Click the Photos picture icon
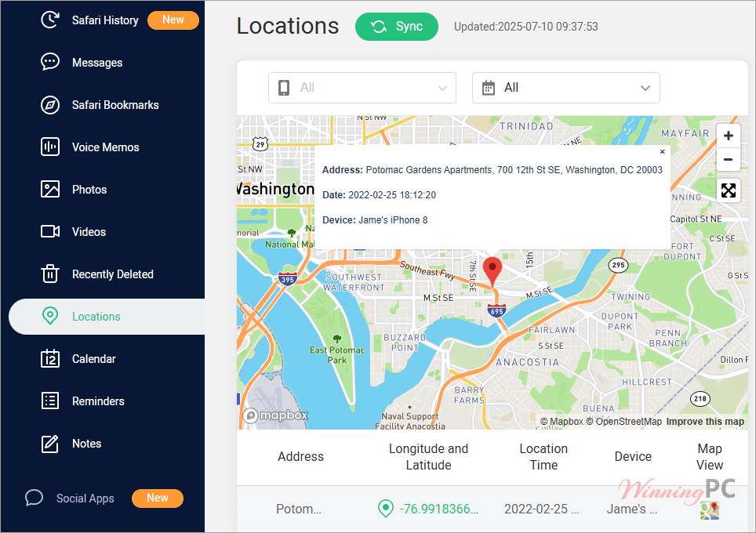 click(x=50, y=189)
